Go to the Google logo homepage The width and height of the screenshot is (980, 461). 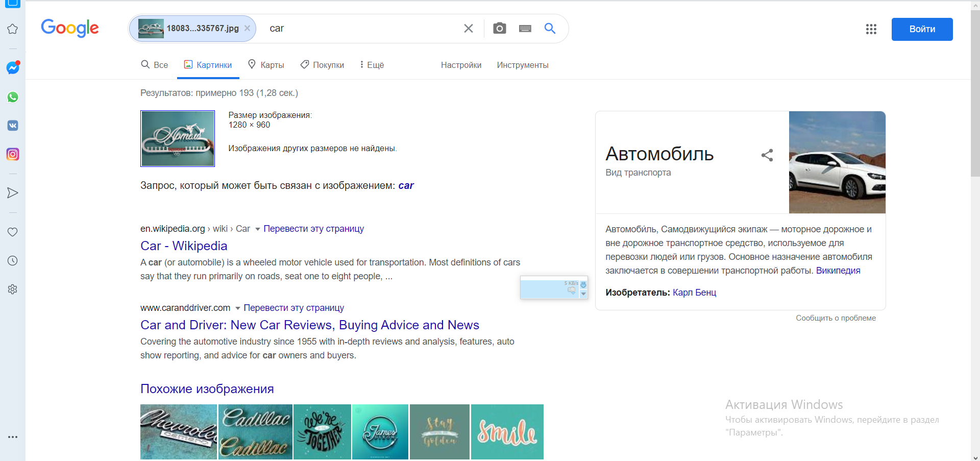[x=70, y=28]
